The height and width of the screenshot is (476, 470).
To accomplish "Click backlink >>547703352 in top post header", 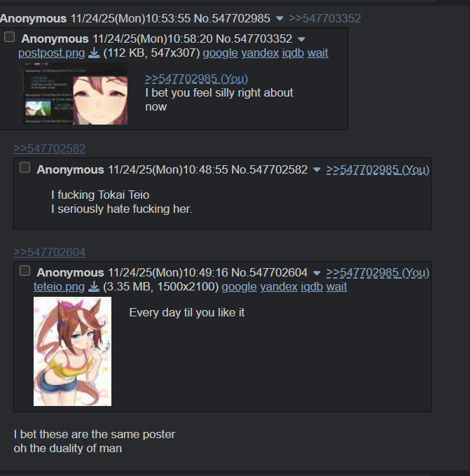I will [325, 18].
